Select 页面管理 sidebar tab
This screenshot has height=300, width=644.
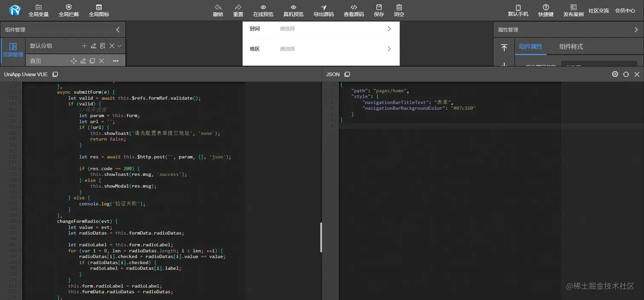(13, 50)
